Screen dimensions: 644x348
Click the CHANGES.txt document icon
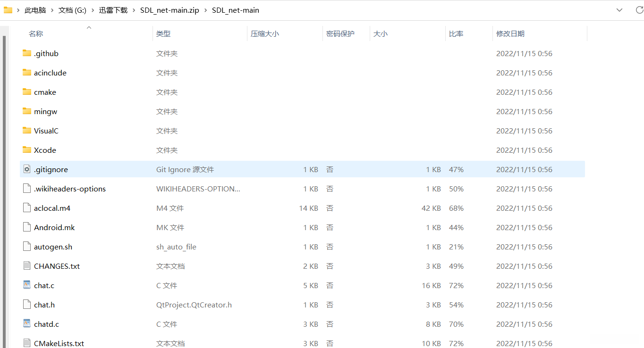(x=27, y=266)
